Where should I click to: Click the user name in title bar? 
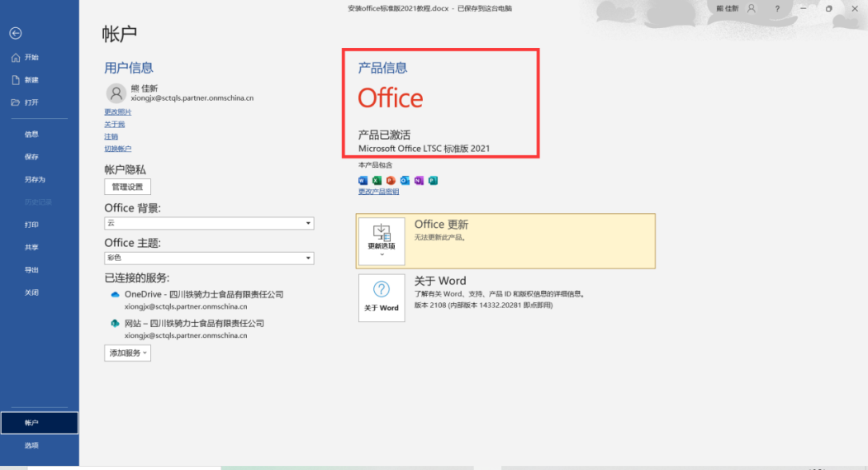click(728, 8)
